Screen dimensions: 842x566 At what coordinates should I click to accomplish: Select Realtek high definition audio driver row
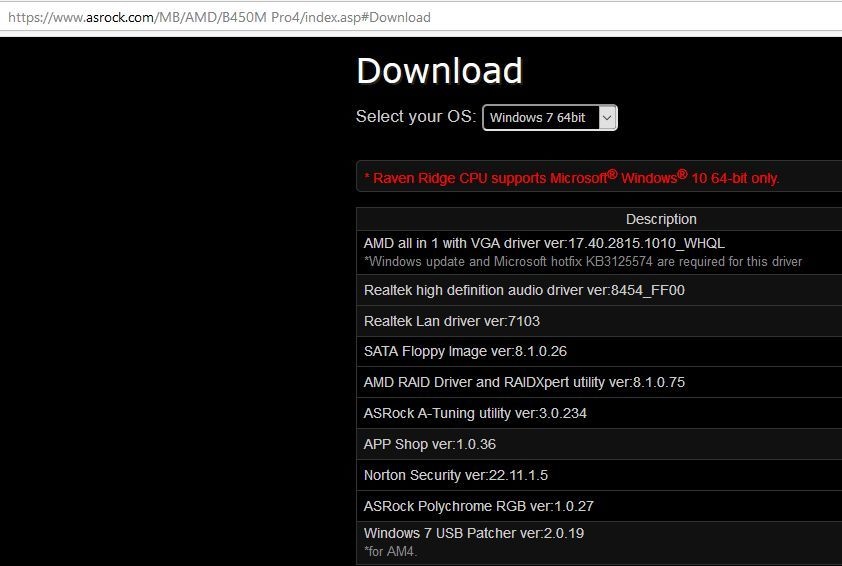coord(599,291)
